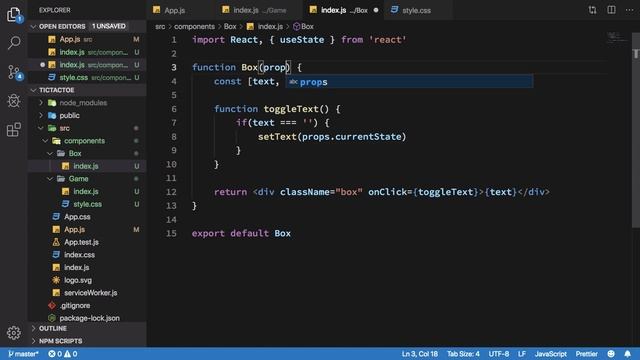The height and width of the screenshot is (360, 640).
Task: Collapse the TICTACTOE project section
Action: coord(34,90)
